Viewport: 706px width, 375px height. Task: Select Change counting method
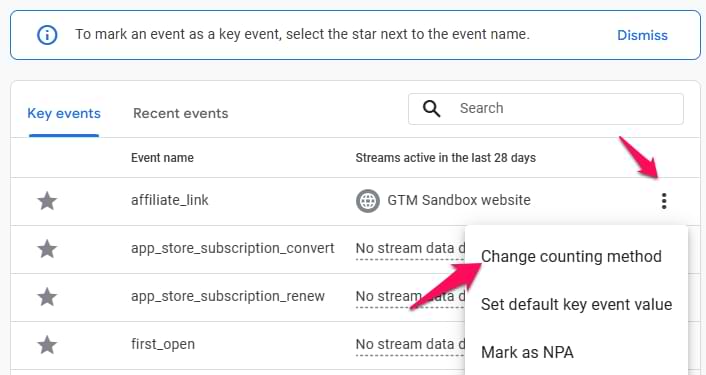click(571, 257)
